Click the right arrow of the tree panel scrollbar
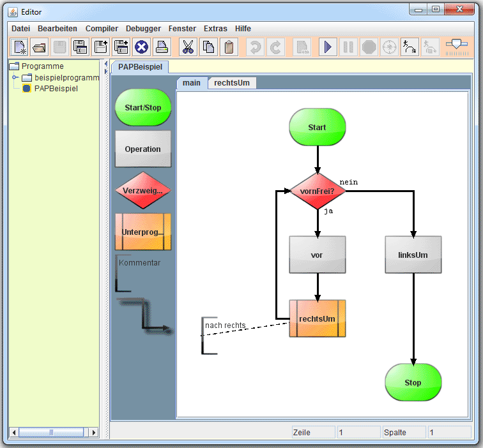The image size is (483, 448). click(x=94, y=433)
